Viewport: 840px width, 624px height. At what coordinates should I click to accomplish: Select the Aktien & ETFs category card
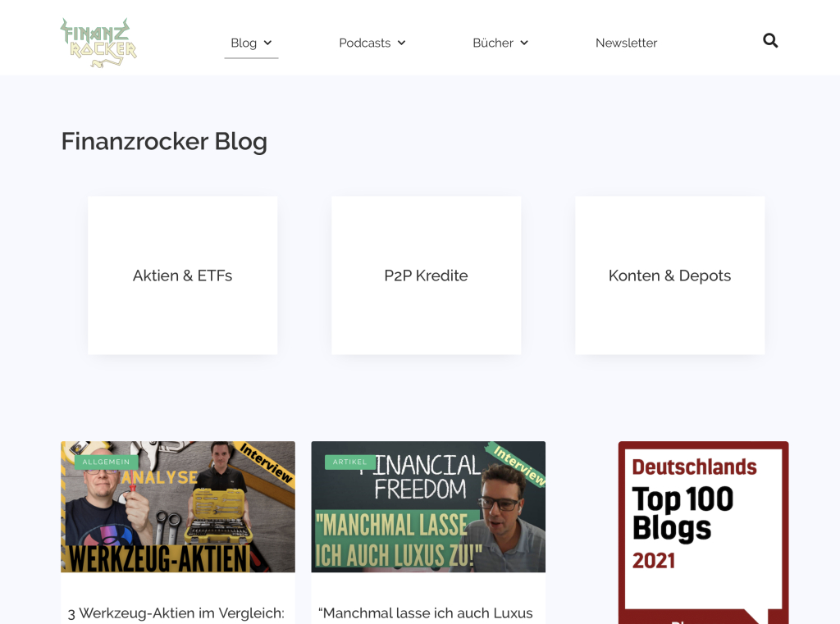point(183,276)
